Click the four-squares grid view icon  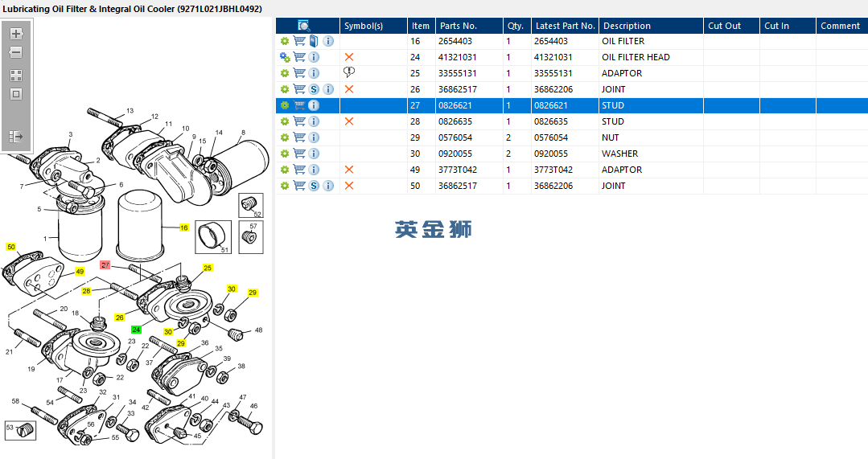pos(16,76)
